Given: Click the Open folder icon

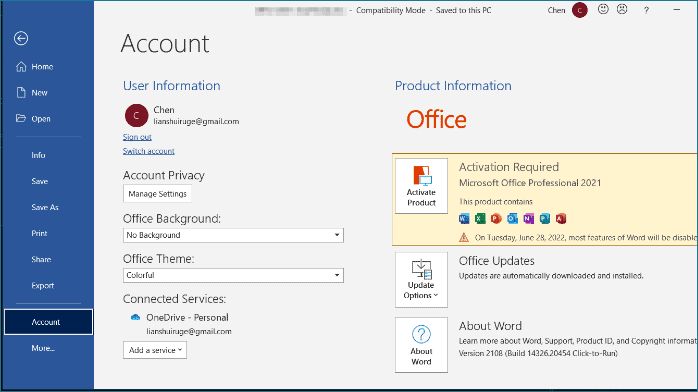Looking at the screenshot, I should (x=21, y=118).
